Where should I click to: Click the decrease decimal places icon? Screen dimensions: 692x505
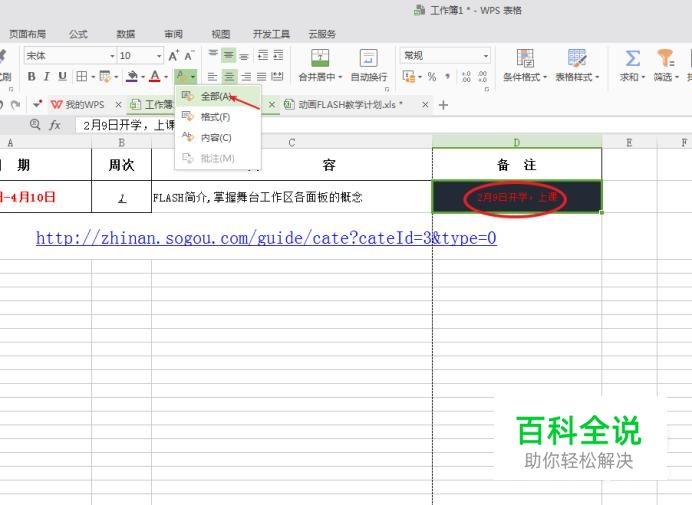coord(482,77)
